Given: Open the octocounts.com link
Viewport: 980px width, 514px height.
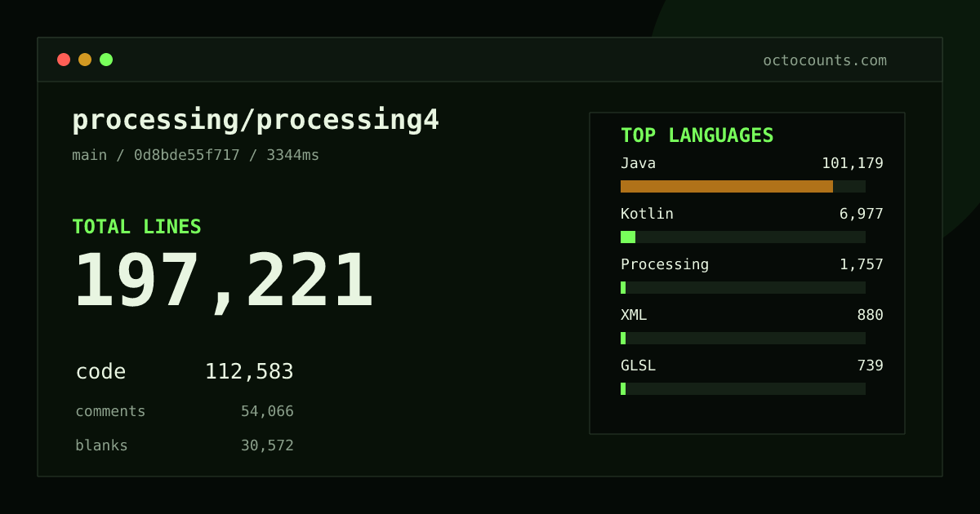Looking at the screenshot, I should tap(825, 60).
